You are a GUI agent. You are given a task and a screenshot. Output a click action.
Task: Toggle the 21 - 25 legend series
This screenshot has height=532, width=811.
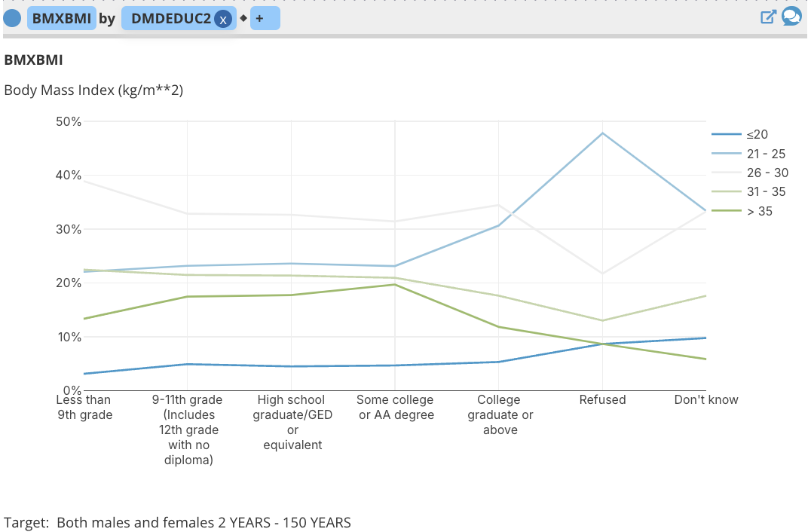(748, 154)
